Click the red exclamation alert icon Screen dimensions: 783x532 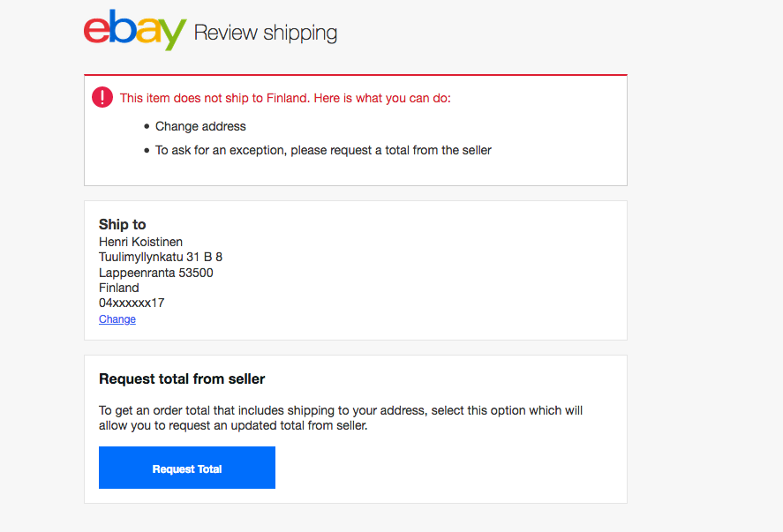pyautogui.click(x=102, y=97)
